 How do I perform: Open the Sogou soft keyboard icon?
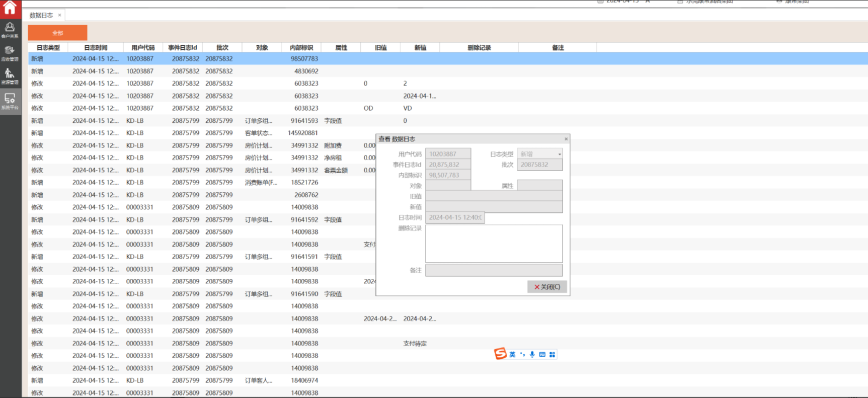tap(542, 355)
